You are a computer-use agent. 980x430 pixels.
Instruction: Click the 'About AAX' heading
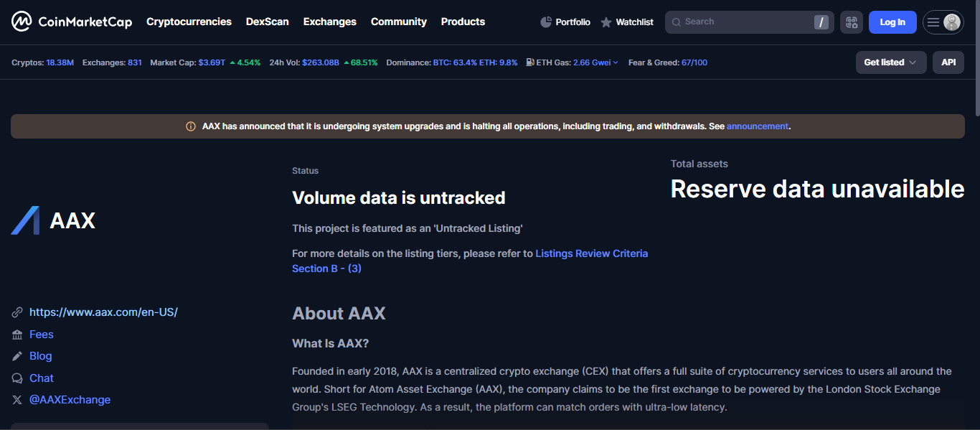[339, 314]
